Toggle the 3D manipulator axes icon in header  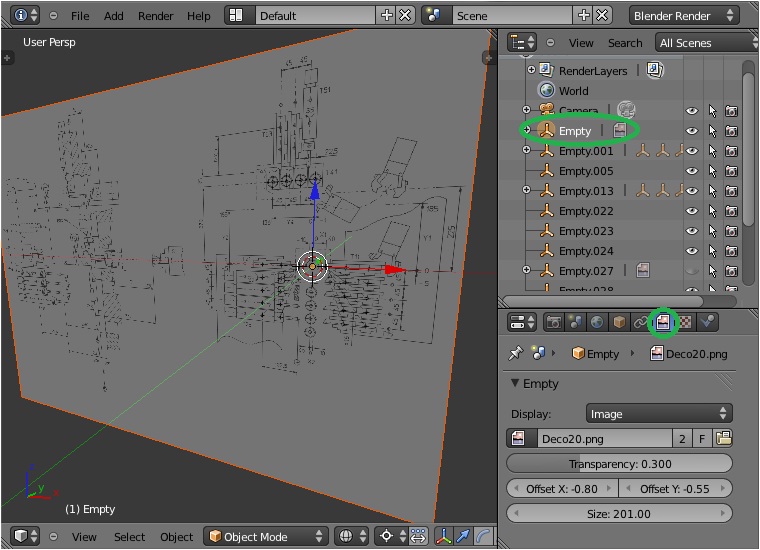(444, 537)
